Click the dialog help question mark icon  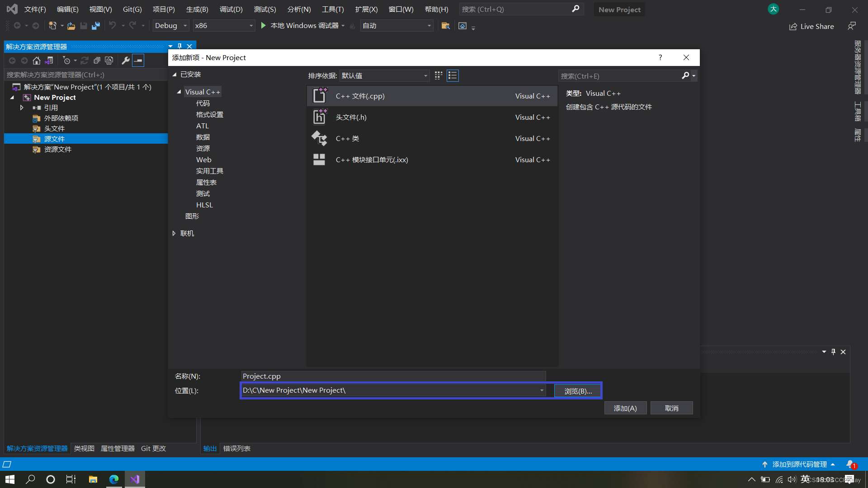pos(660,57)
